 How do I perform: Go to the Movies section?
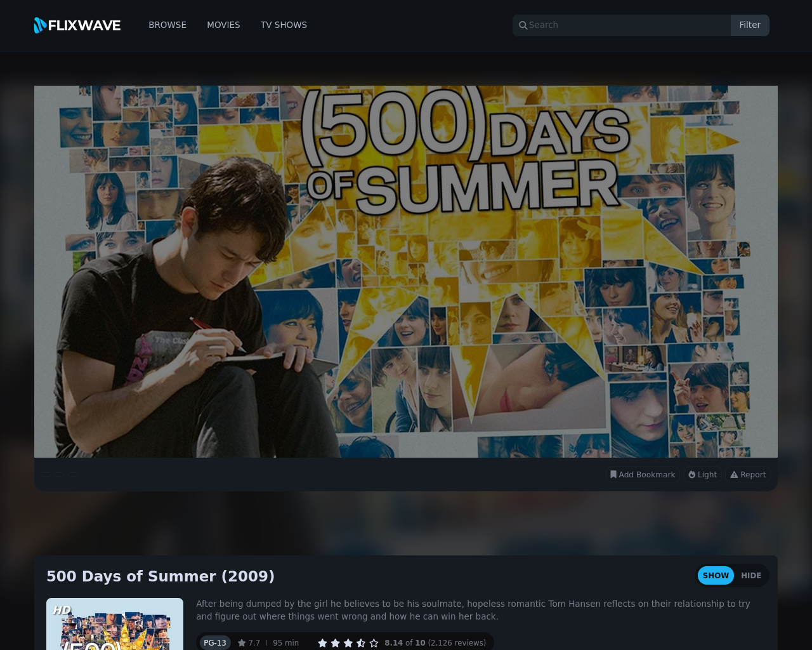(223, 25)
